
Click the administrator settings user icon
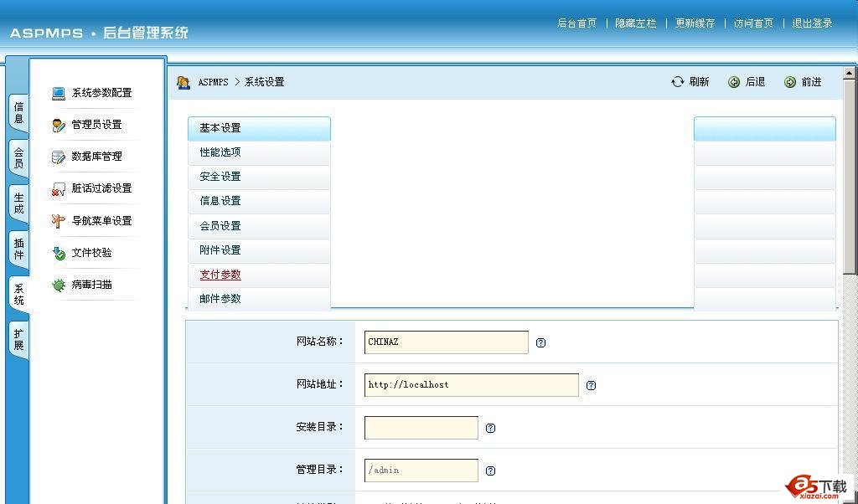[x=59, y=126]
